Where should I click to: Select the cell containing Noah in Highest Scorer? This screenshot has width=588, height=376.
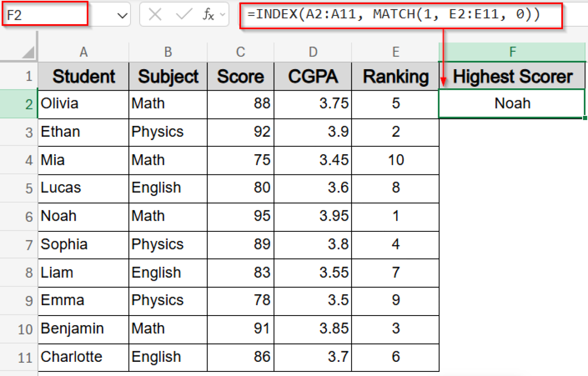[x=512, y=103]
